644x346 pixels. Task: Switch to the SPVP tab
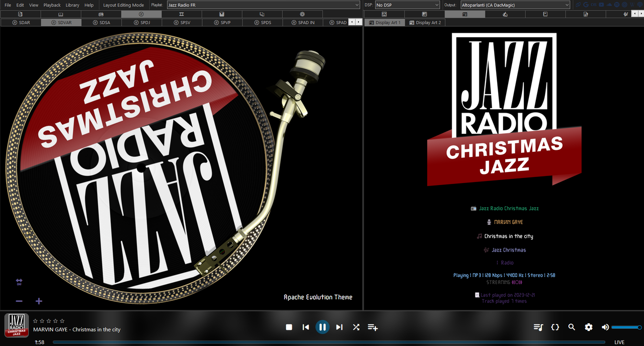pyautogui.click(x=222, y=23)
